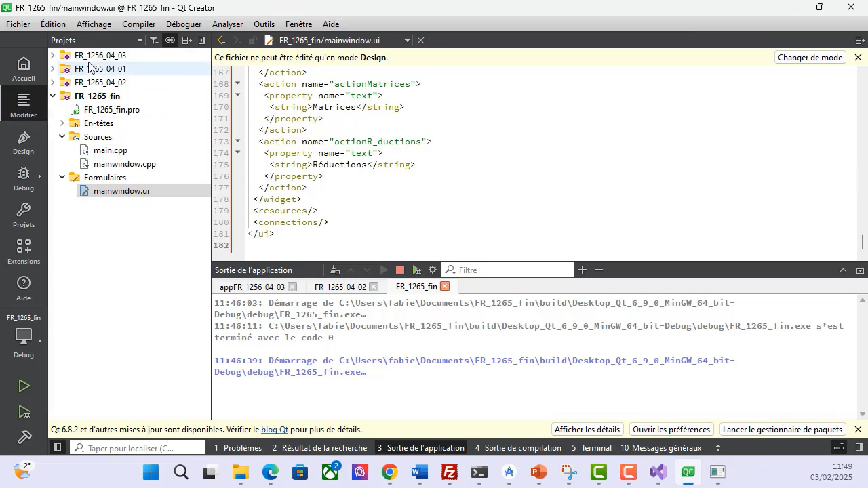This screenshot has width=868, height=488.
Task: Click the Changer de mode button
Action: tap(810, 58)
